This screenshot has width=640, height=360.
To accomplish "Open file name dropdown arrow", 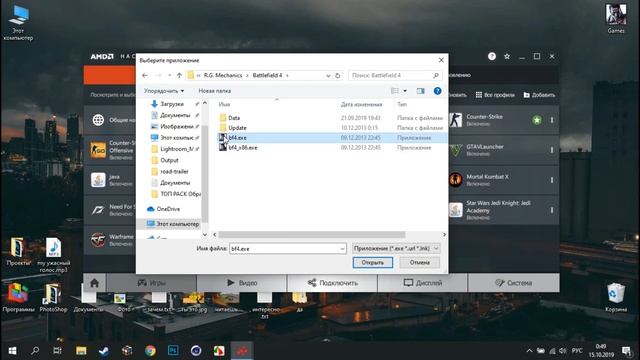I will (x=342, y=249).
